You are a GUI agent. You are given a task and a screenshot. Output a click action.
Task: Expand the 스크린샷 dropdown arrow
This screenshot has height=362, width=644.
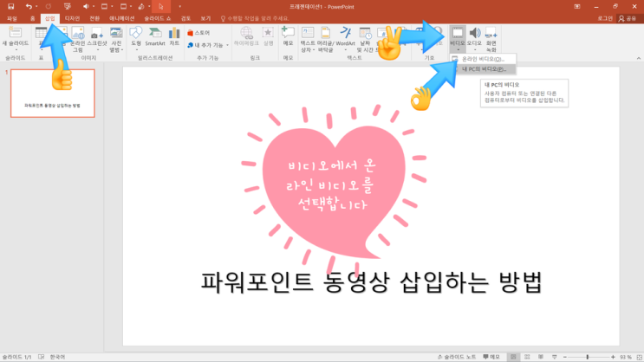pos(97,49)
